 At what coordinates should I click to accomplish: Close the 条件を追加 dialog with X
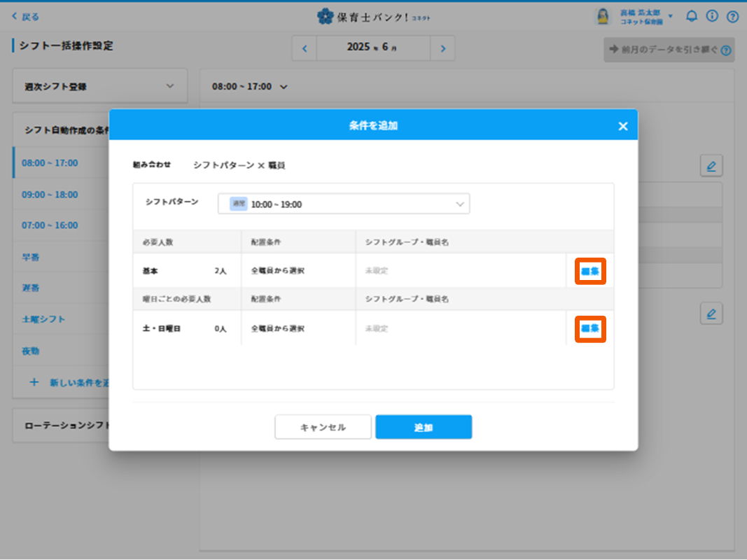(x=622, y=126)
